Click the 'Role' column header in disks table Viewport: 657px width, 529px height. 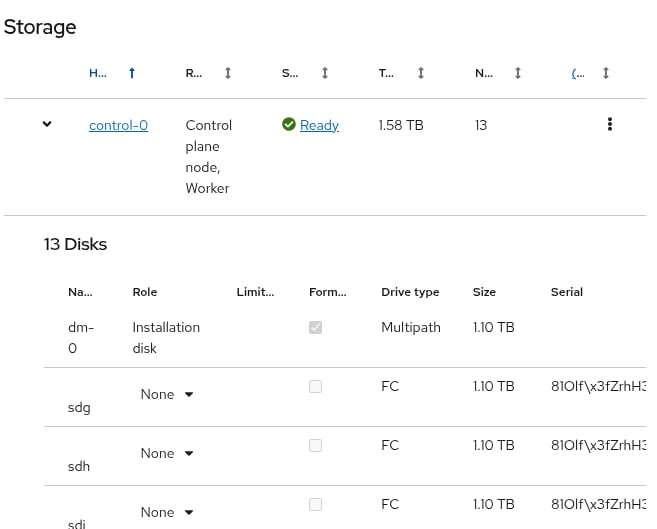click(x=145, y=292)
